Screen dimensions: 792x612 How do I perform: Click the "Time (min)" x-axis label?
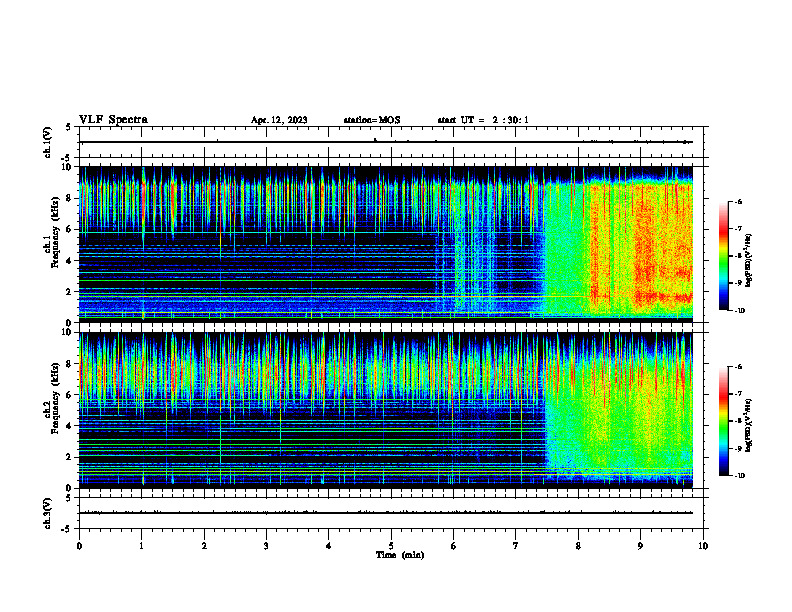click(400, 555)
